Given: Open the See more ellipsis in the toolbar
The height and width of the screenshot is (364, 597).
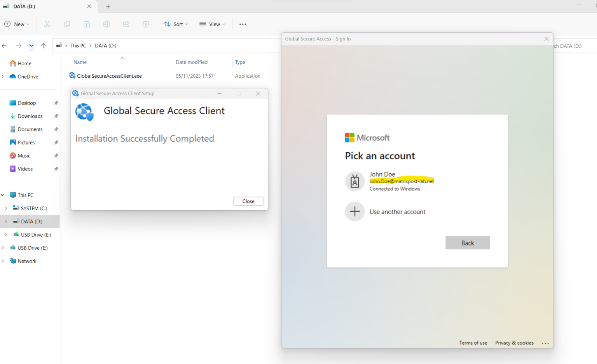Looking at the screenshot, I should pyautogui.click(x=243, y=24).
